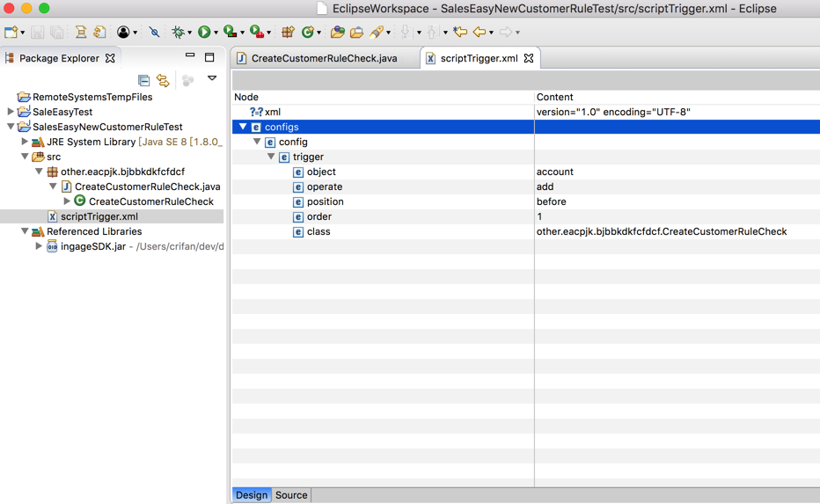Click the Debug bug icon
The height and width of the screenshot is (504, 820).
179,33
